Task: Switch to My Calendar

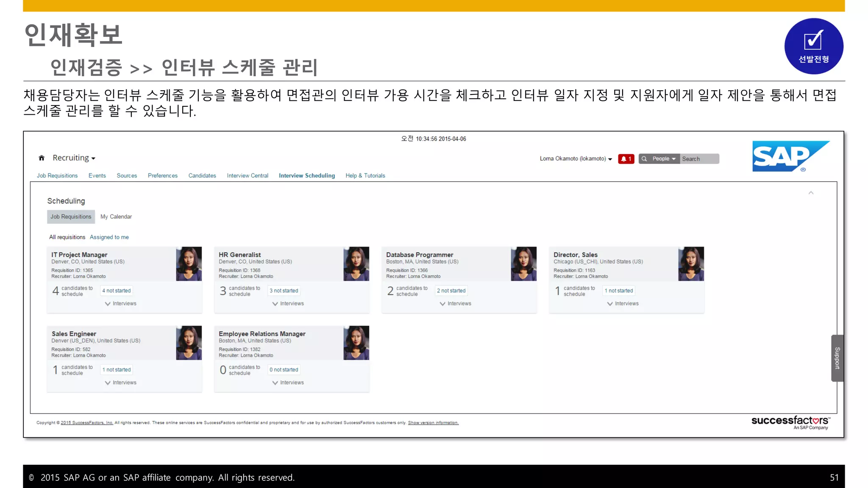Action: [x=116, y=217]
